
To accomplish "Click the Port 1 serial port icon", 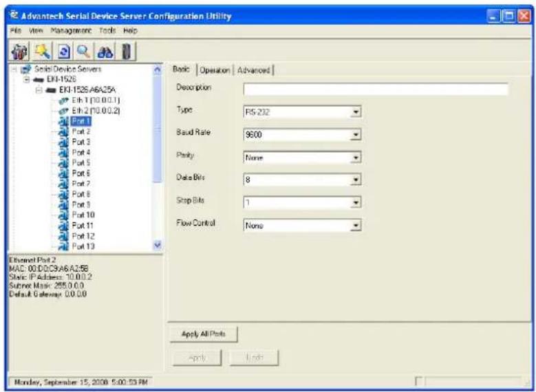I will [63, 121].
